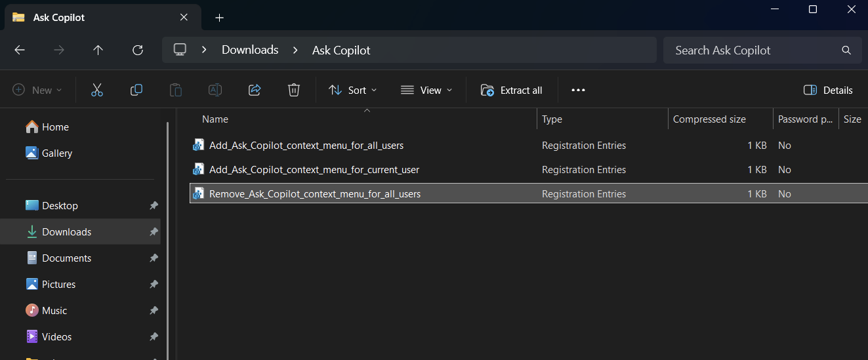Focus the Search Ask Copilot field
Image resolution: width=868 pixels, height=360 pixels.
point(762,50)
